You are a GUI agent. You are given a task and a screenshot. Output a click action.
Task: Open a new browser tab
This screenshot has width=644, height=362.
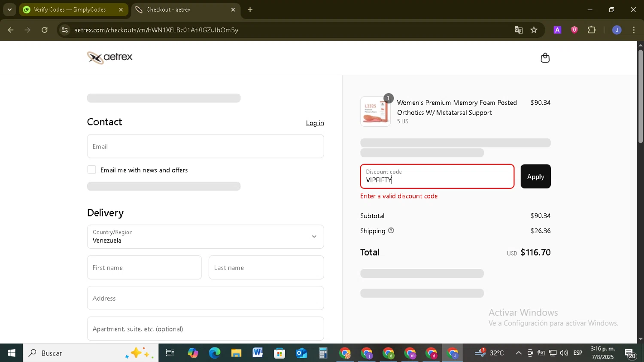(250, 9)
